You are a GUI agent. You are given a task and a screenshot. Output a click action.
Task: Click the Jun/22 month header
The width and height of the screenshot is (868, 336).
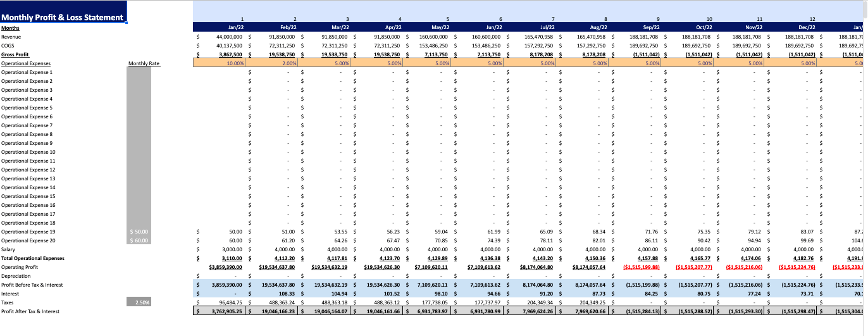point(495,28)
